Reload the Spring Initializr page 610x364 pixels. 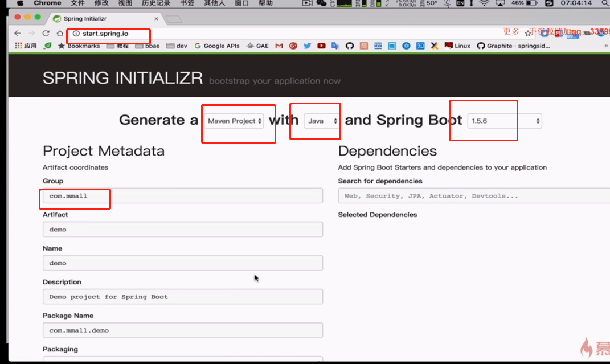[x=46, y=34]
